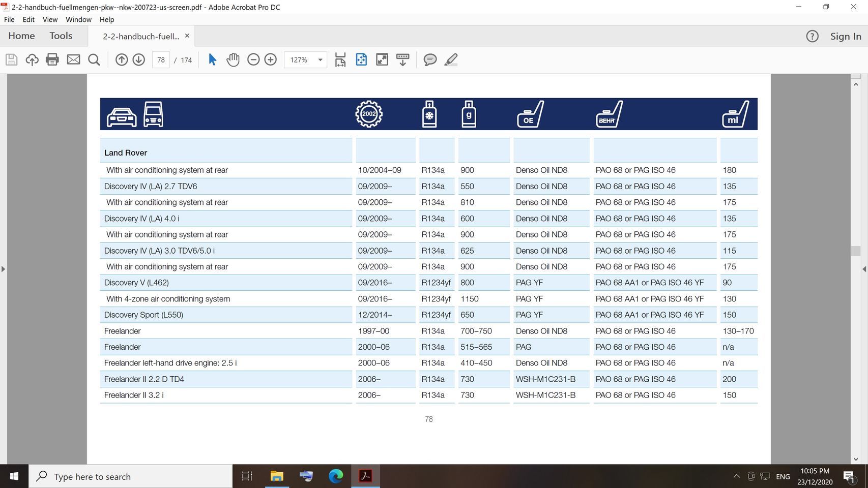Image resolution: width=868 pixels, height=488 pixels.
Task: Click 'Discovery Sport (L550)' text
Action: (143, 315)
